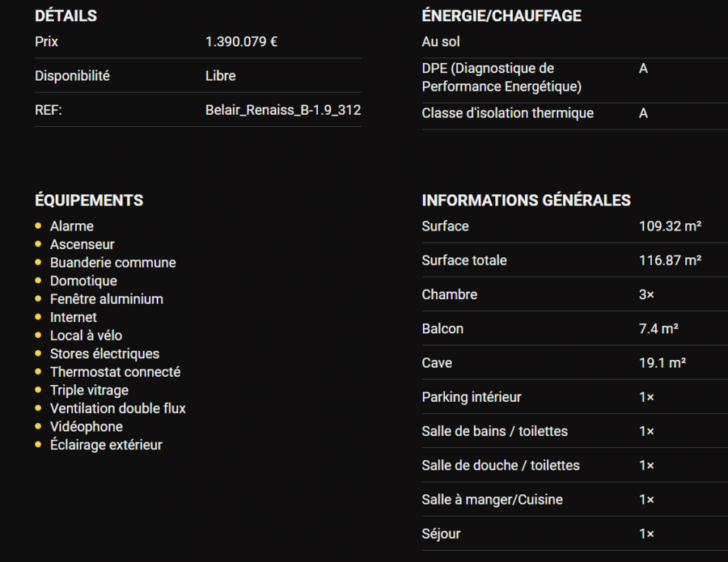728x562 pixels.
Task: Click the price value 1.390.079 €
Action: tap(241, 41)
